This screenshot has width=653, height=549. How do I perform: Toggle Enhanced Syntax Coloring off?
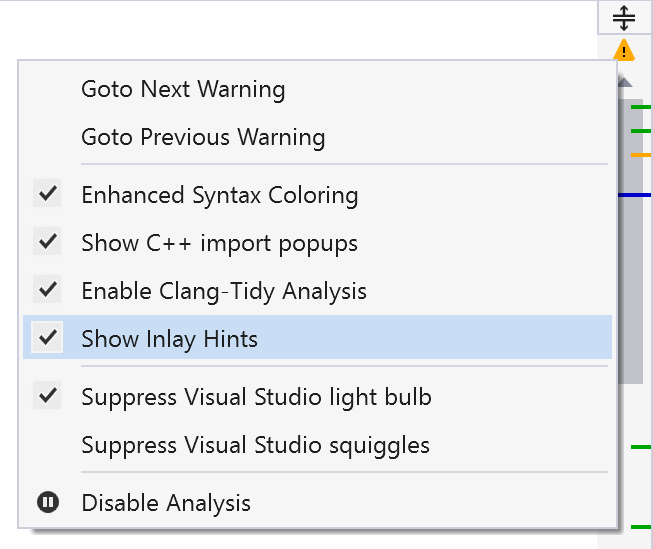pyautogui.click(x=219, y=195)
